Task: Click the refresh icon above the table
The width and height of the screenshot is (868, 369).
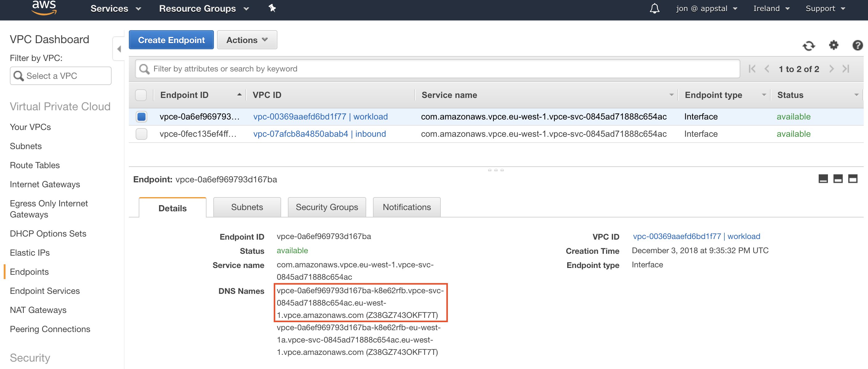Action: pyautogui.click(x=809, y=46)
